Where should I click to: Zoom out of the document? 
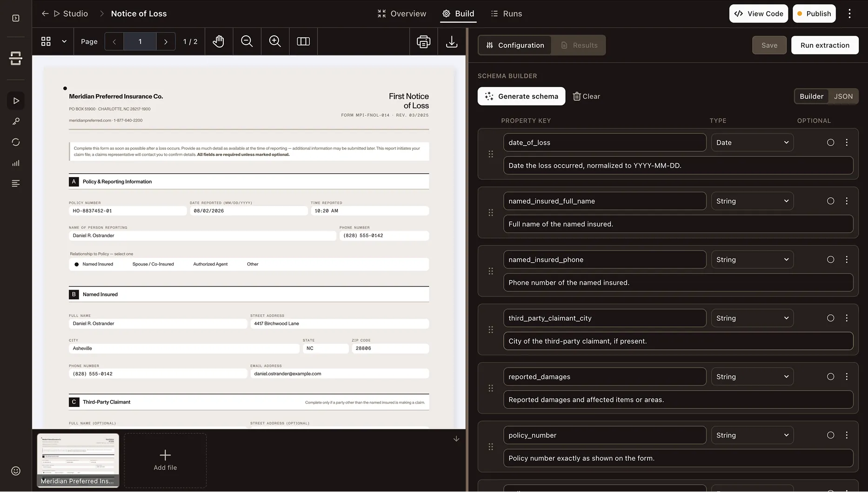(x=247, y=41)
